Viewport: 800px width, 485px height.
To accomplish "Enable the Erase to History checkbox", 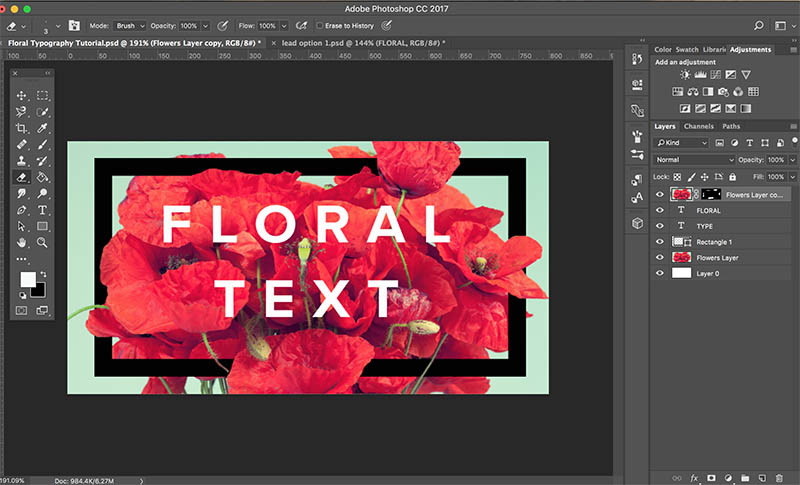I will [x=319, y=25].
